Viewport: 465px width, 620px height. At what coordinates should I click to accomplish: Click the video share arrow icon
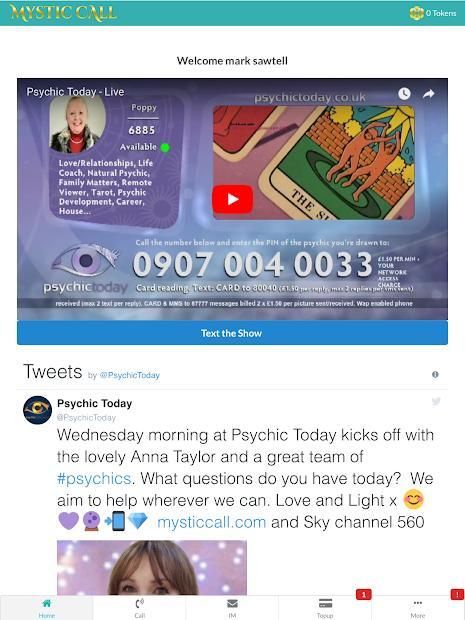point(429,94)
